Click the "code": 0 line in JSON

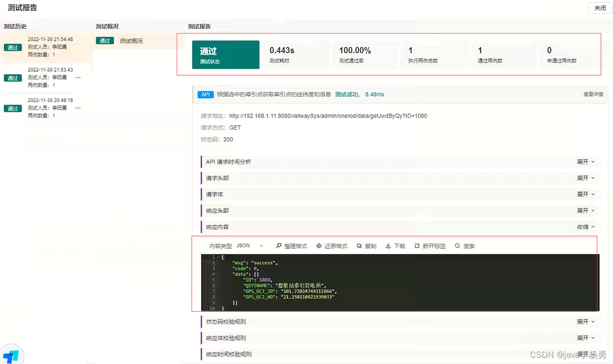(x=247, y=269)
